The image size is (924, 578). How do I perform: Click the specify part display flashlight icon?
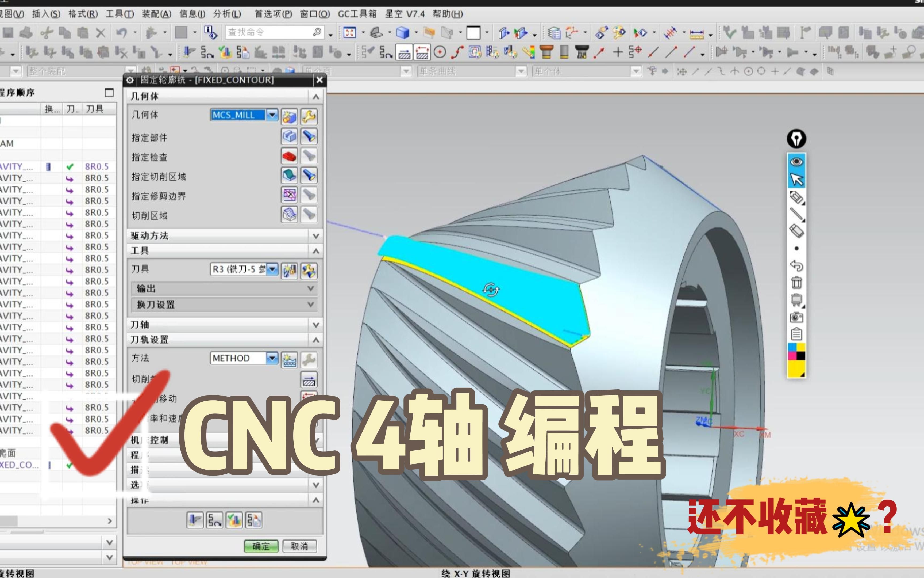tap(309, 136)
